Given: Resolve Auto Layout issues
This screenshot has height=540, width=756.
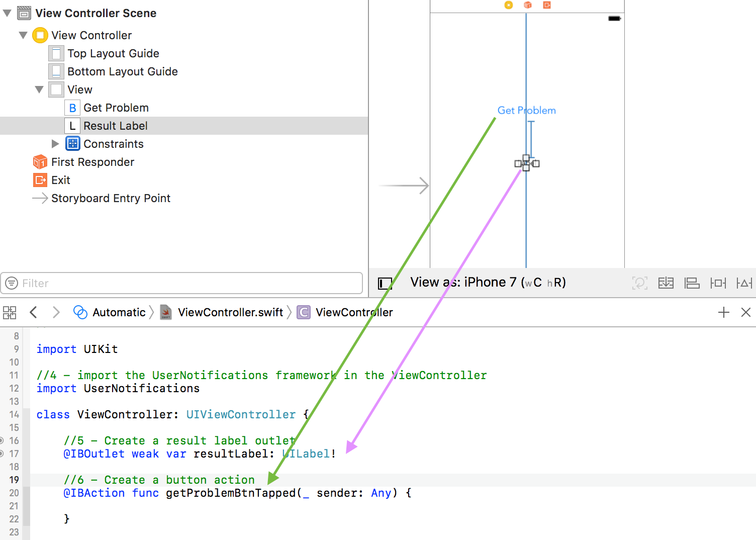Looking at the screenshot, I should pyautogui.click(x=744, y=283).
